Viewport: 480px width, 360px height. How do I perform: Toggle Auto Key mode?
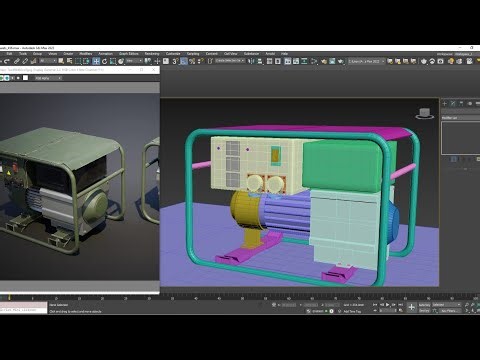424,305
